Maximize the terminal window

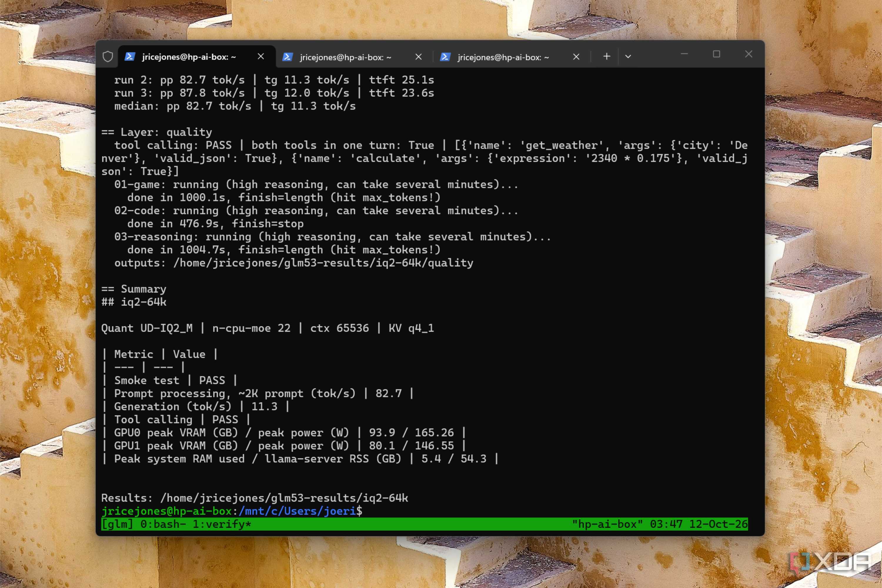point(717,54)
